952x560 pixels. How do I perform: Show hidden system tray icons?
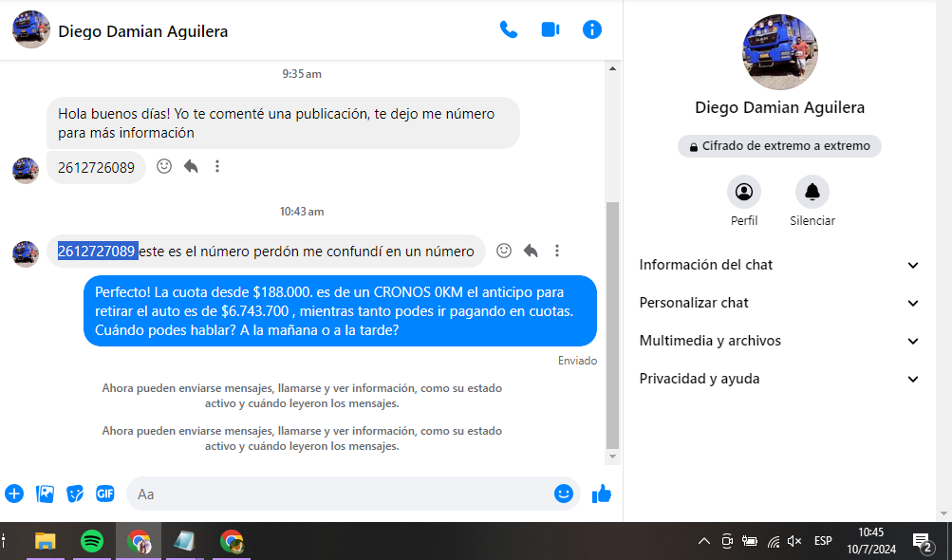tap(703, 541)
